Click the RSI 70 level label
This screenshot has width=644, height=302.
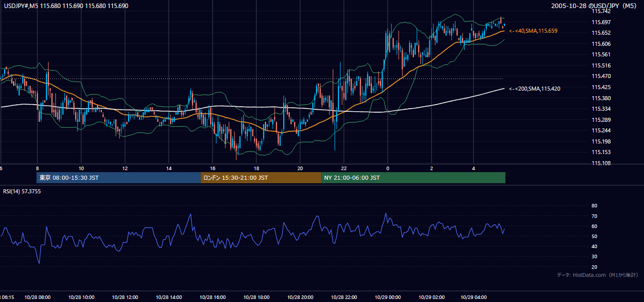(x=594, y=216)
